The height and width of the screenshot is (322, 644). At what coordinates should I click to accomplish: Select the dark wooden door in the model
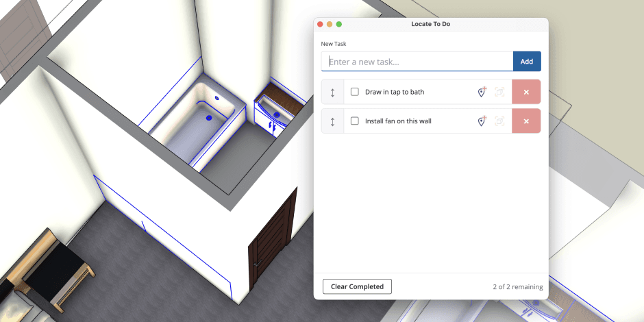point(272,240)
